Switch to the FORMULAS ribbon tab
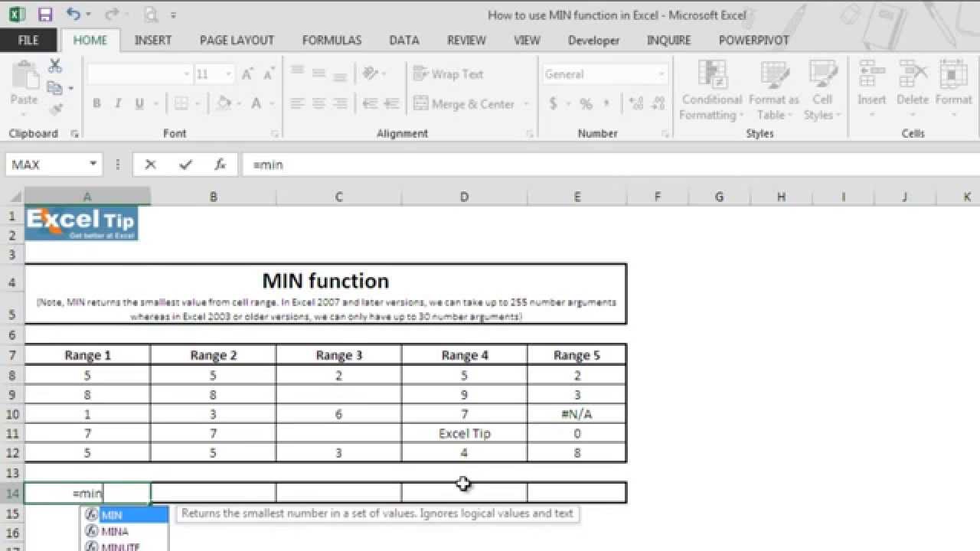 click(332, 40)
